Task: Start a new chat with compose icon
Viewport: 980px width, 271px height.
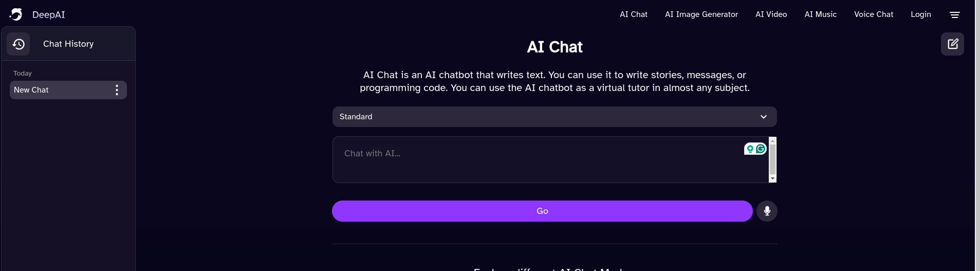Action: [x=952, y=44]
